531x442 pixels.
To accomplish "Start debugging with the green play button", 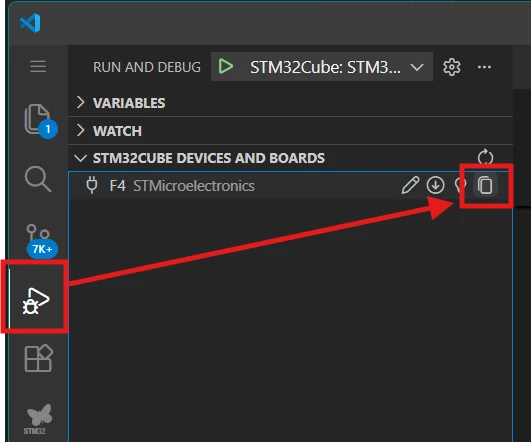I will [226, 66].
